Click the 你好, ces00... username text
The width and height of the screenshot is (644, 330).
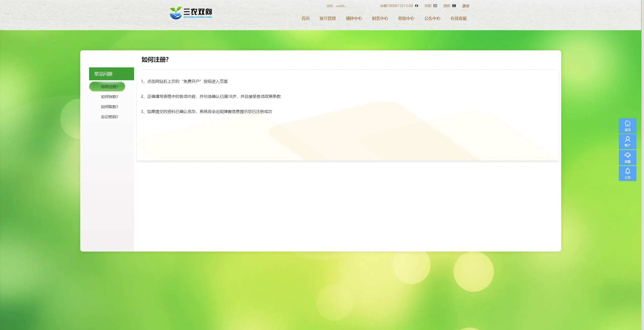pyautogui.click(x=336, y=6)
